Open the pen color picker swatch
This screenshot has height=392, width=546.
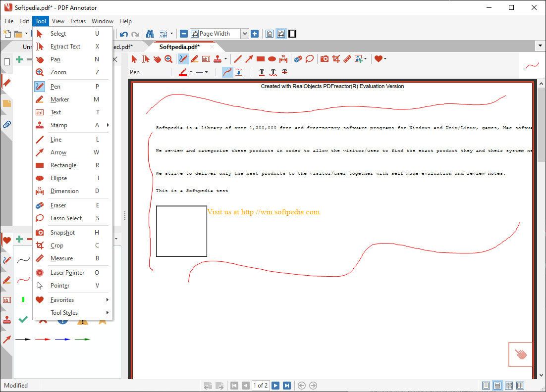(183, 72)
